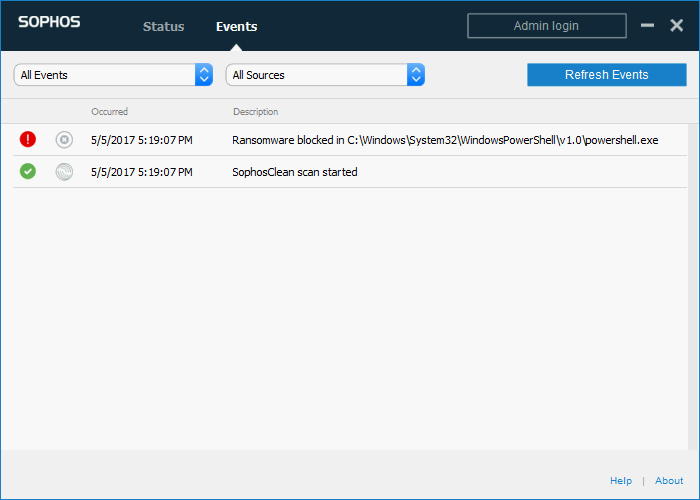
Task: Click the SophosClean swirl source icon
Action: [x=64, y=172]
